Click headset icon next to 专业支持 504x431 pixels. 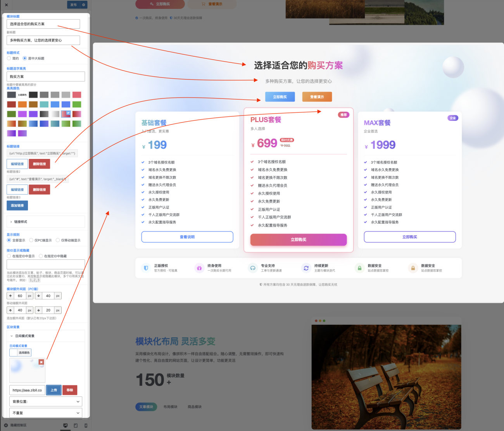[253, 268]
